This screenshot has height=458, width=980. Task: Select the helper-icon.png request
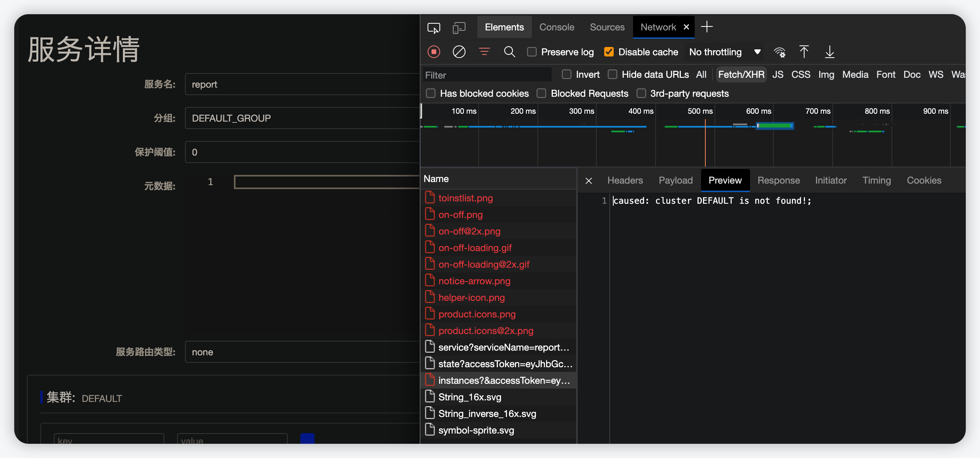(x=498, y=297)
